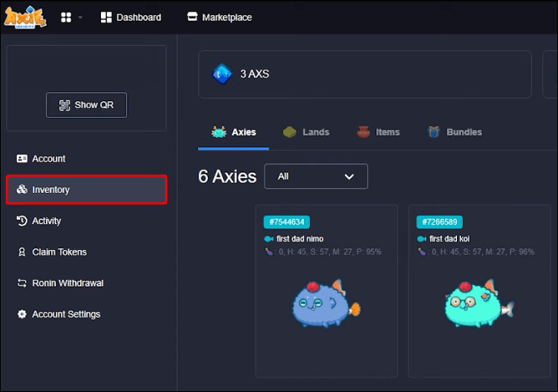
Task: Expand the arrow next to apps grid
Action: [x=80, y=17]
